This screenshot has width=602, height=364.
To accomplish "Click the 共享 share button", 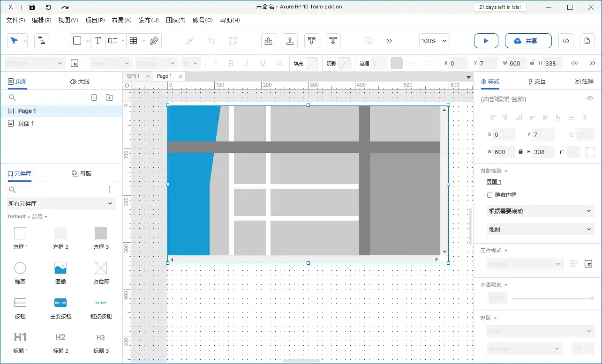I will click(x=528, y=41).
